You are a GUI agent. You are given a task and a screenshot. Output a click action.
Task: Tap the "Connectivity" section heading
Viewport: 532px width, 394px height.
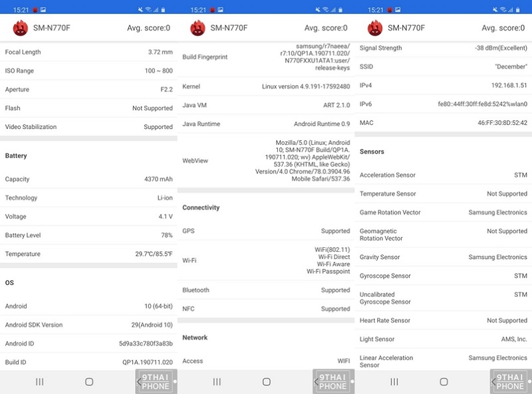201,207
